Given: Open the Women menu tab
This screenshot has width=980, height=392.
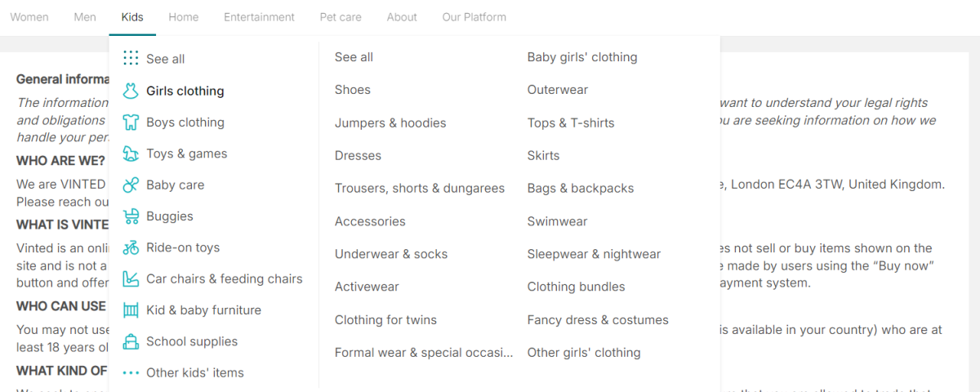Looking at the screenshot, I should tap(29, 17).
